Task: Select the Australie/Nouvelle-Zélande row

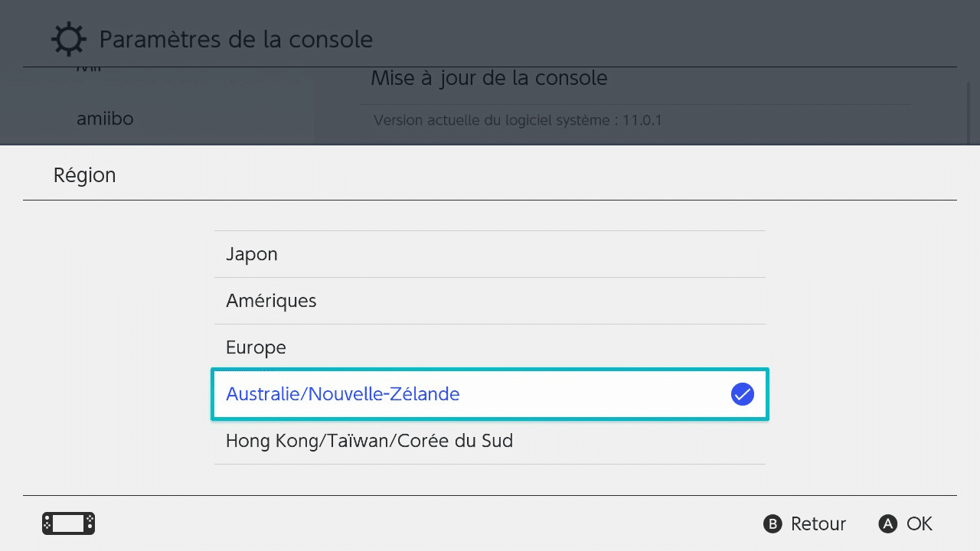Action: coord(490,394)
